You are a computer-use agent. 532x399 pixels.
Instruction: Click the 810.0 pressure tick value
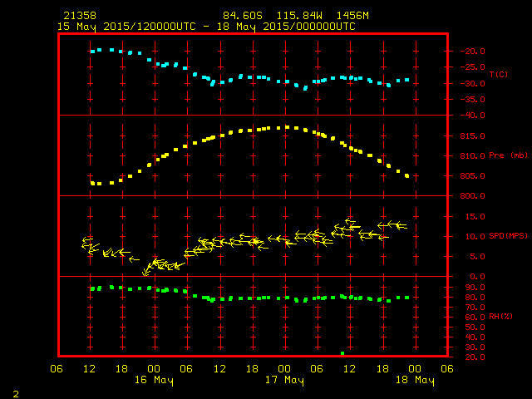tap(473, 156)
